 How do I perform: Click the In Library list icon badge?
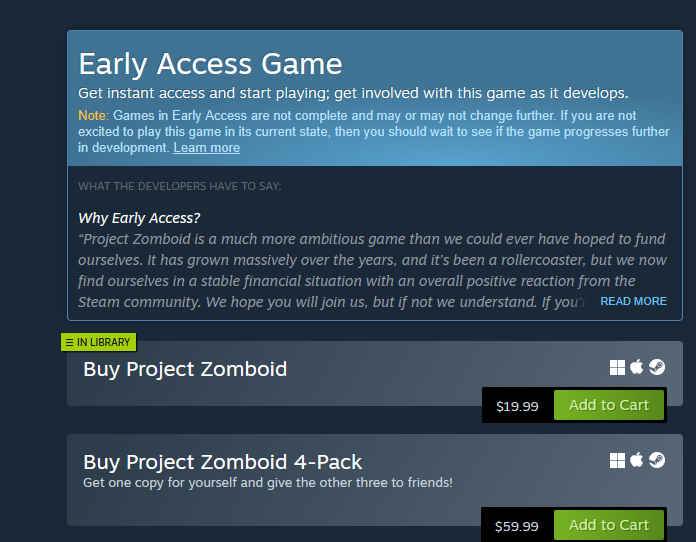point(69,342)
